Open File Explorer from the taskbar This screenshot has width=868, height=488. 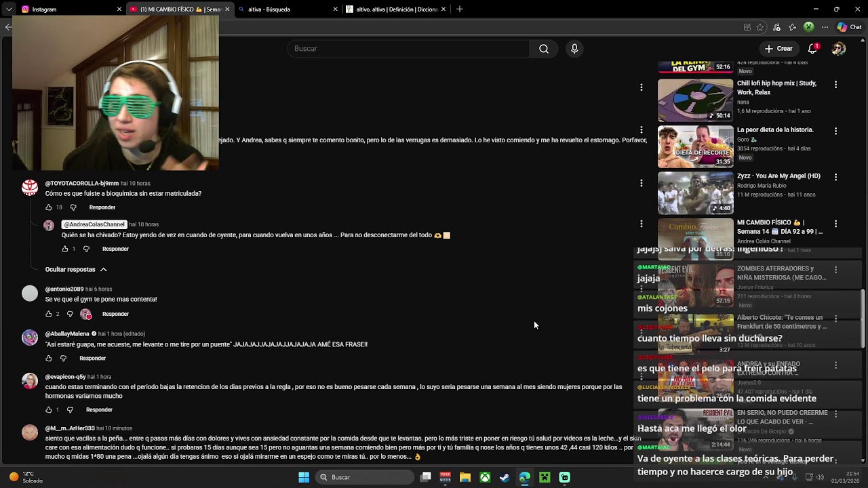pos(465,477)
